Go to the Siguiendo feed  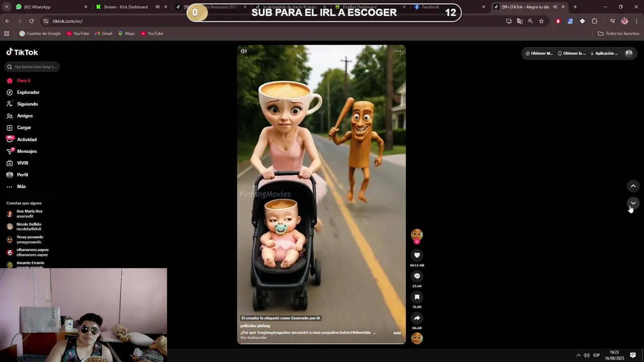coord(22,104)
